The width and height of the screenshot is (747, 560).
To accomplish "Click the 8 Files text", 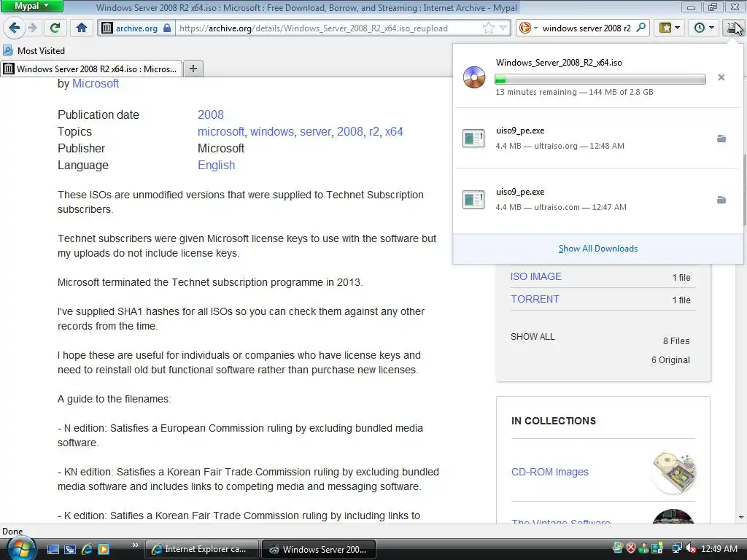I will (x=676, y=341).
